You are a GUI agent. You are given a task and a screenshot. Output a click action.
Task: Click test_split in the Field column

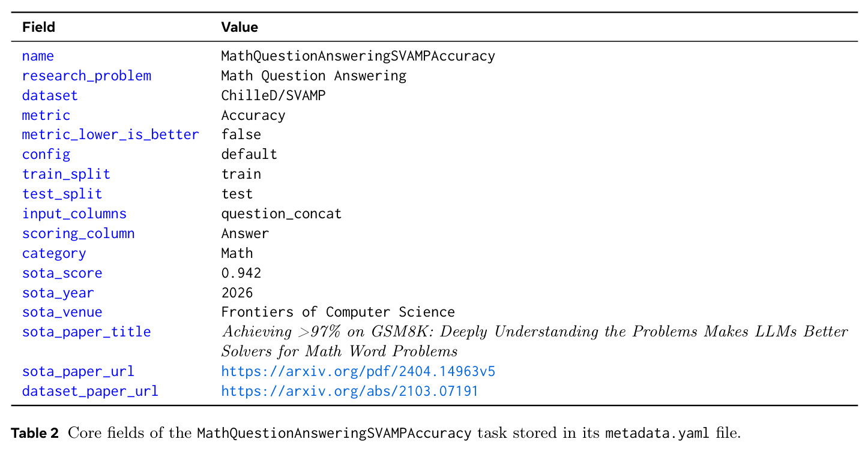(62, 194)
